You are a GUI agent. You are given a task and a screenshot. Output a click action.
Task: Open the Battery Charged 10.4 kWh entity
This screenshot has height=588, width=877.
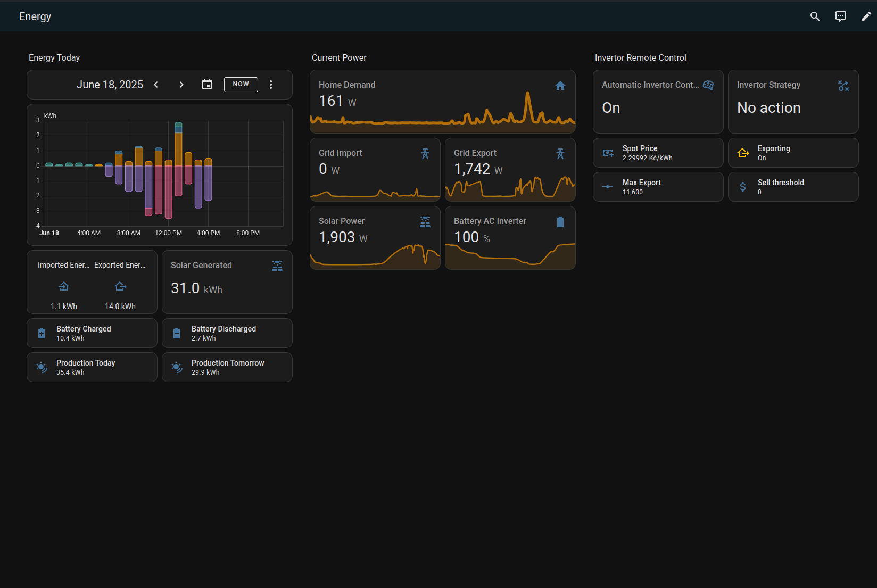point(92,333)
